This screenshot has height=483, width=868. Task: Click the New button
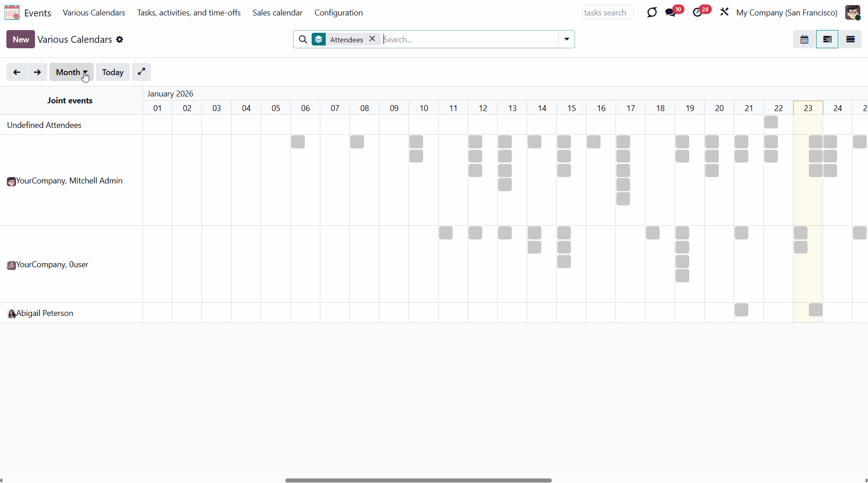[20, 40]
